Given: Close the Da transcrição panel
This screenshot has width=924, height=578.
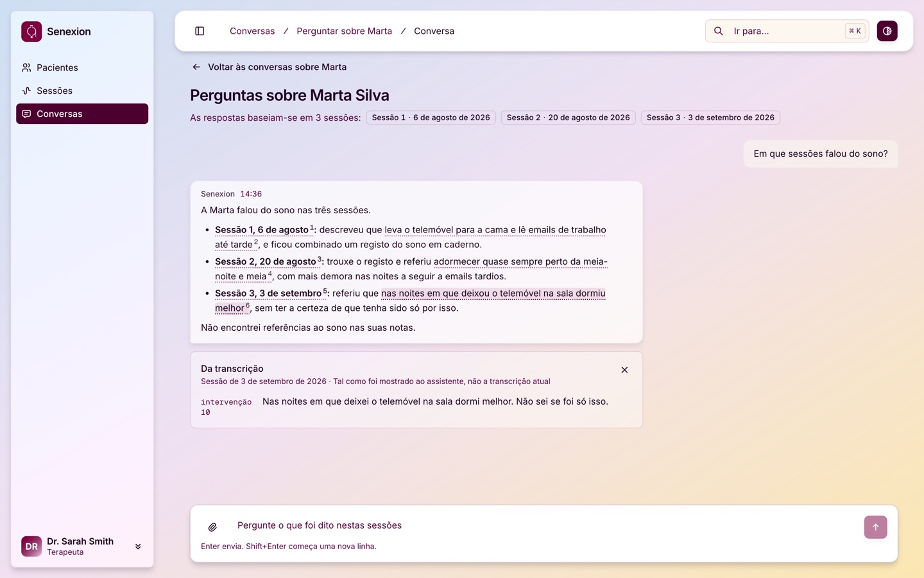Looking at the screenshot, I should coord(624,370).
